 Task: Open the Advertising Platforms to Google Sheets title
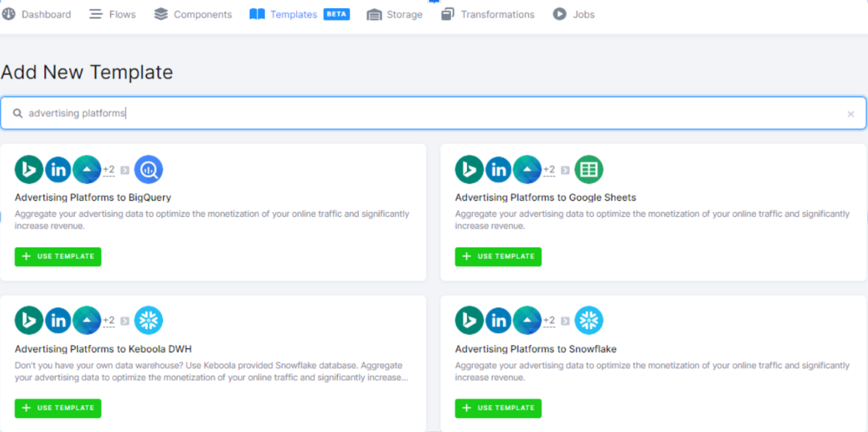point(545,198)
